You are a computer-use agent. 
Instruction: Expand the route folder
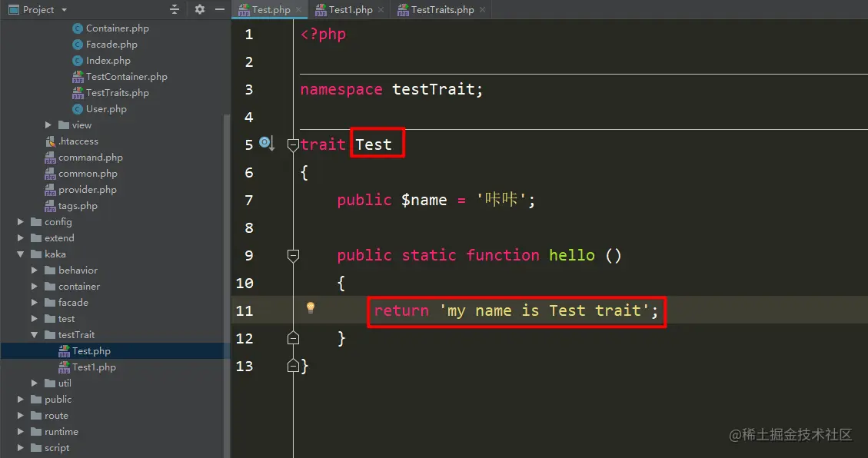(x=21, y=416)
